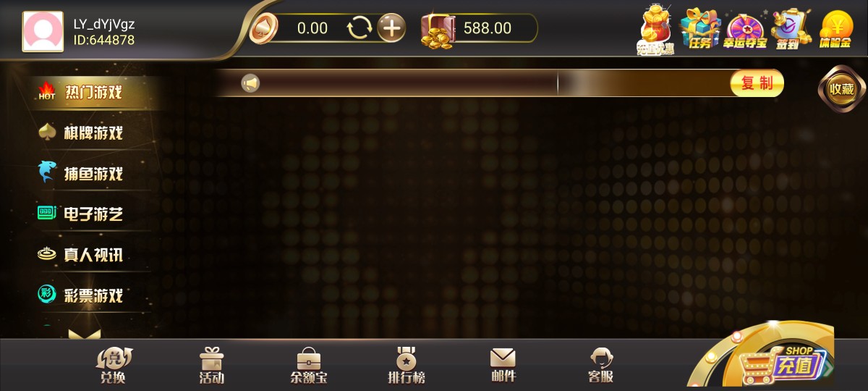Add funds with the plus button
Viewport: 868px width, 391px height.
(x=392, y=28)
